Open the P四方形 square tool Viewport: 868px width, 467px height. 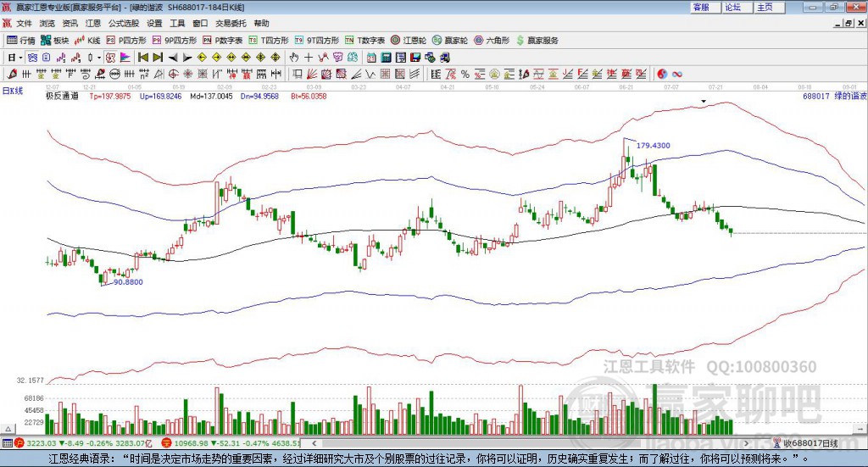(126, 41)
